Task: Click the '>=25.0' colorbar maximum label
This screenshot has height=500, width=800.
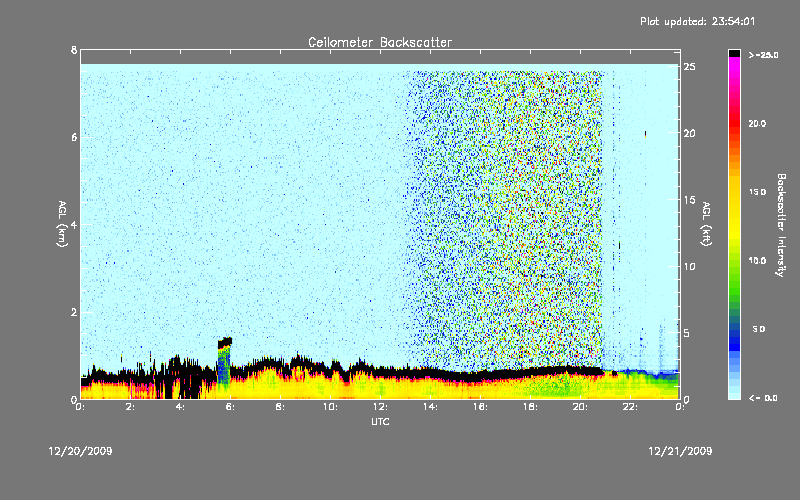Action: coord(763,55)
